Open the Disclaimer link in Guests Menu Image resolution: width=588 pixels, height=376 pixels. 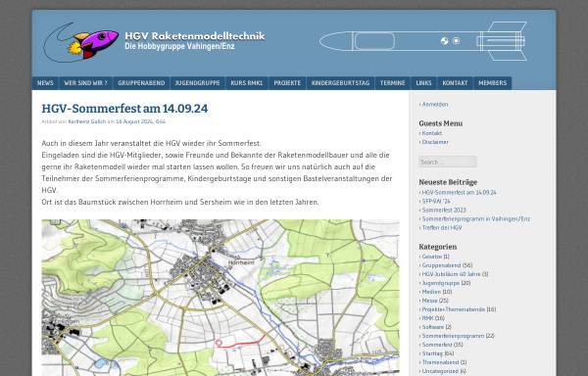(x=435, y=142)
